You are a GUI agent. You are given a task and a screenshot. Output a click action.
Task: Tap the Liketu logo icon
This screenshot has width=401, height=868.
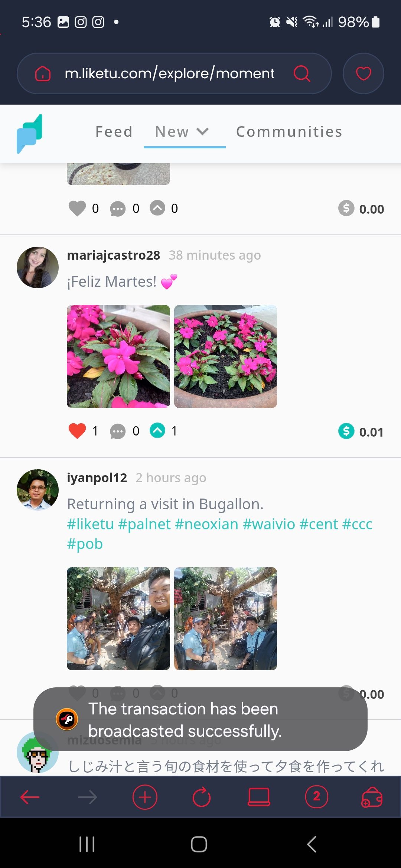29,134
